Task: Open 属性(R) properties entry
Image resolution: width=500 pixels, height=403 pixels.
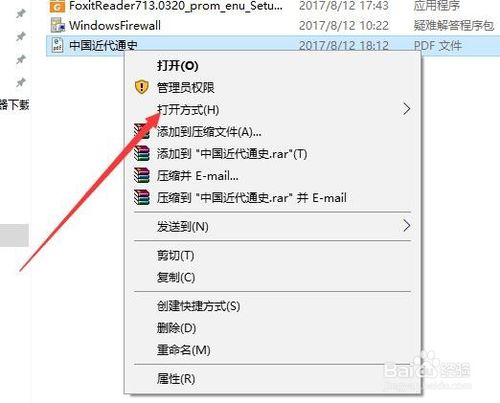Action: (176, 379)
